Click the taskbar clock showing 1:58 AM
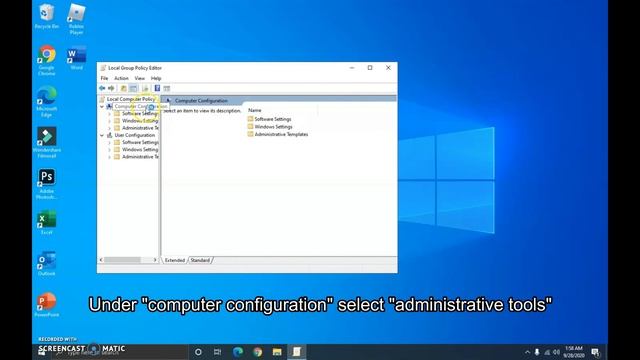Viewport: 640px width, 360px height. click(574, 352)
